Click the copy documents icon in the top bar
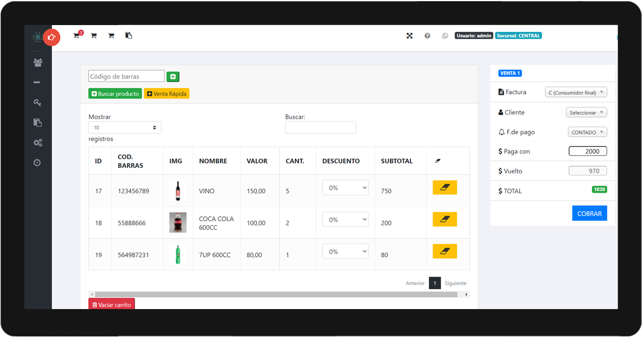 [x=129, y=35]
